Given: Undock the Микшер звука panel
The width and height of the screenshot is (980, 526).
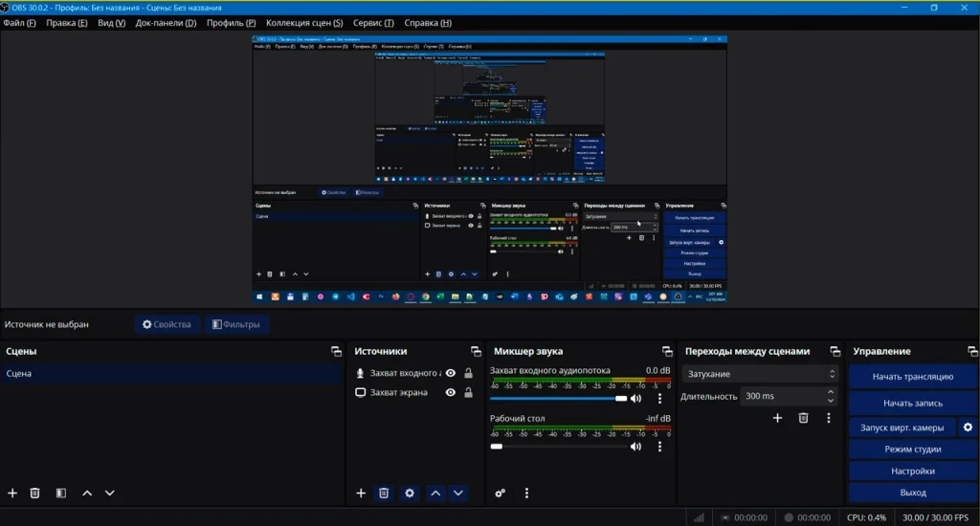Looking at the screenshot, I should pos(667,351).
